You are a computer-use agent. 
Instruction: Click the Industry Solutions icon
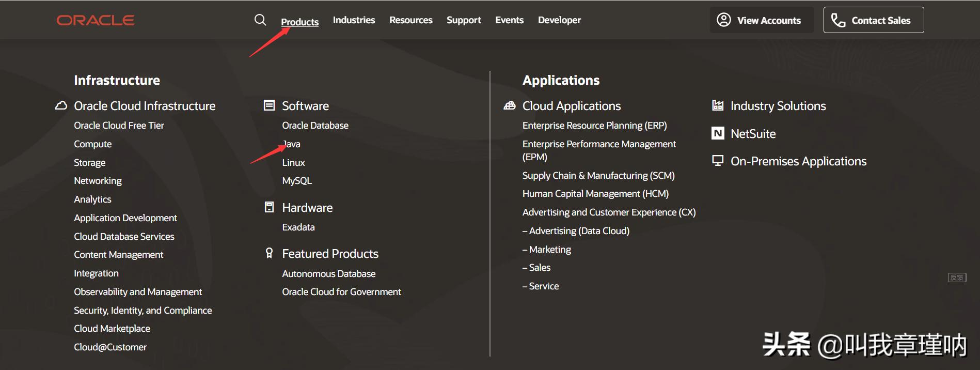(718, 105)
